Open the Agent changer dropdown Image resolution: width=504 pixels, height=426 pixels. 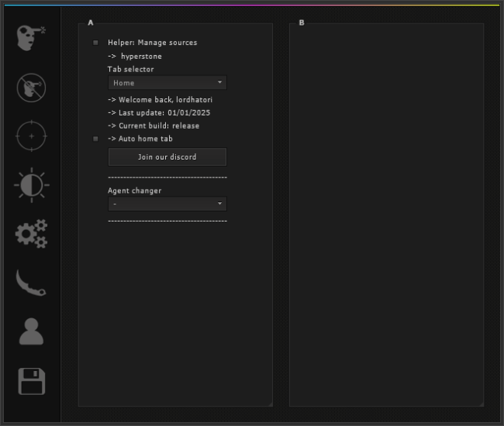coord(167,204)
